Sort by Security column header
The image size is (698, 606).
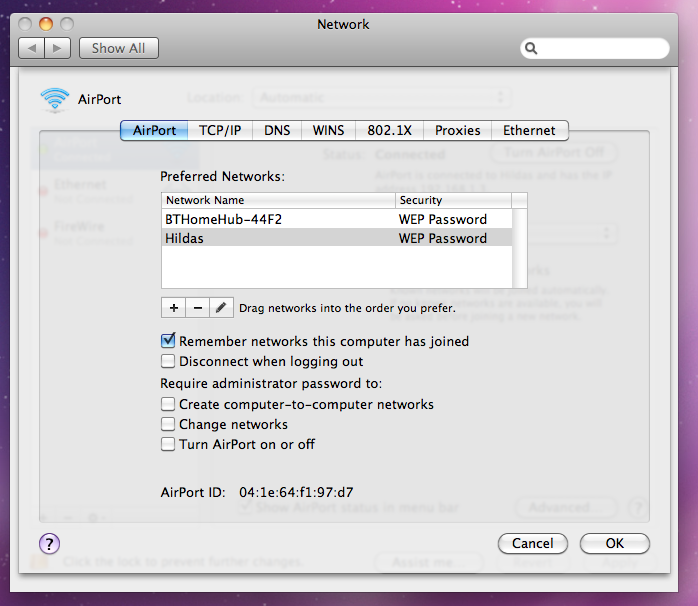tap(453, 200)
